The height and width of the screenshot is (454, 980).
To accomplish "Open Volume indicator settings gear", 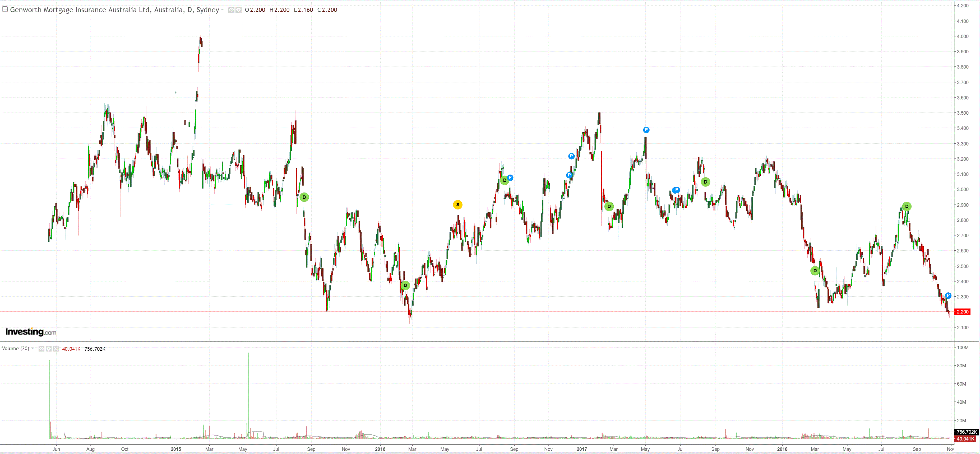I will [x=49, y=349].
